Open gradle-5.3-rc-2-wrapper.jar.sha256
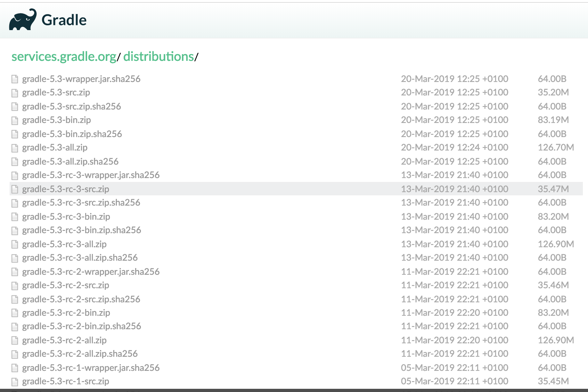 pos(91,272)
